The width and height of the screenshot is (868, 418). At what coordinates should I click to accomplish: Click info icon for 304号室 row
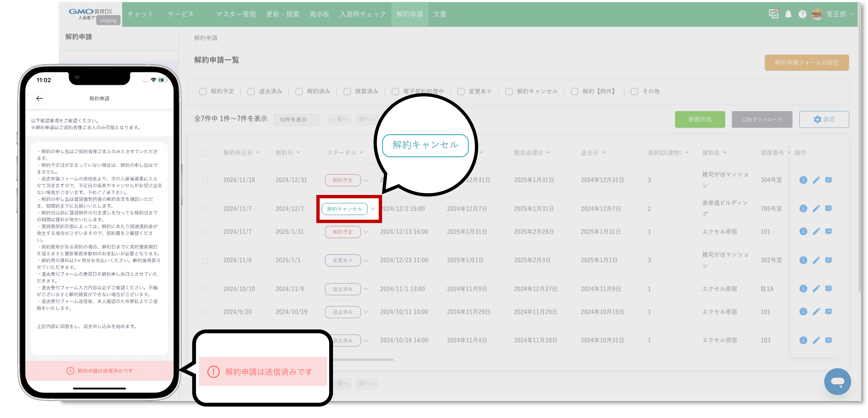pos(803,180)
